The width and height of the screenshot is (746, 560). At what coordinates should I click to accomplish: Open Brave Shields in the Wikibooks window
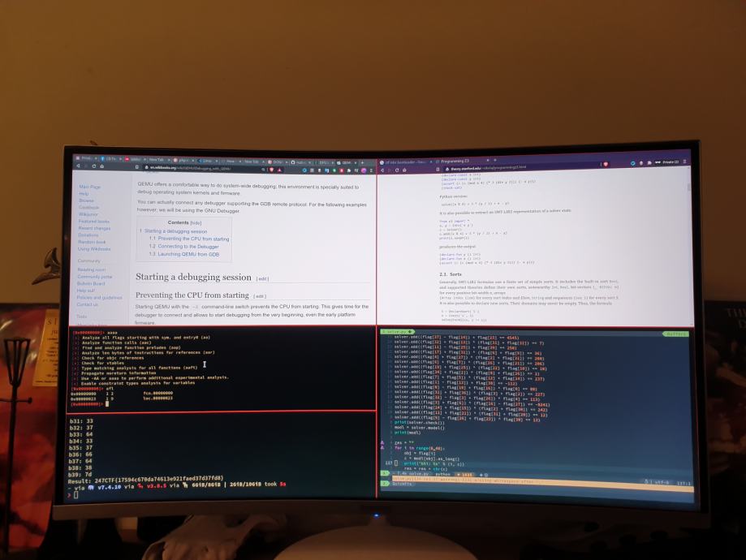272,170
